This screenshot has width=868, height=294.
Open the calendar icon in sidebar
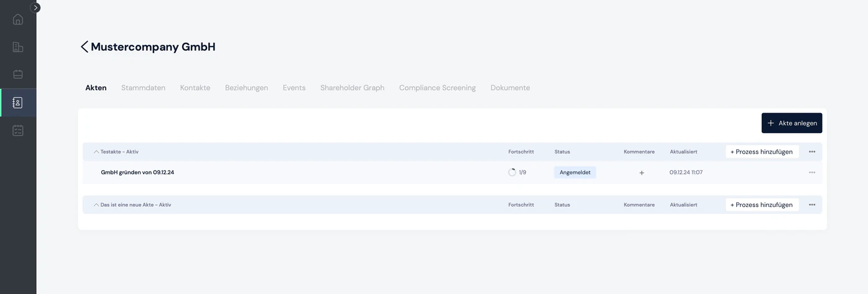click(18, 74)
